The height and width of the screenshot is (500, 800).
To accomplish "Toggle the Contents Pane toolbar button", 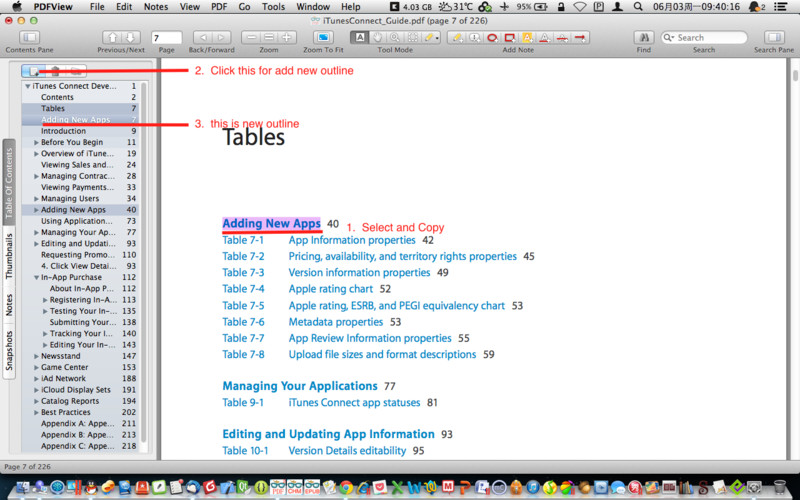I will tap(30, 37).
